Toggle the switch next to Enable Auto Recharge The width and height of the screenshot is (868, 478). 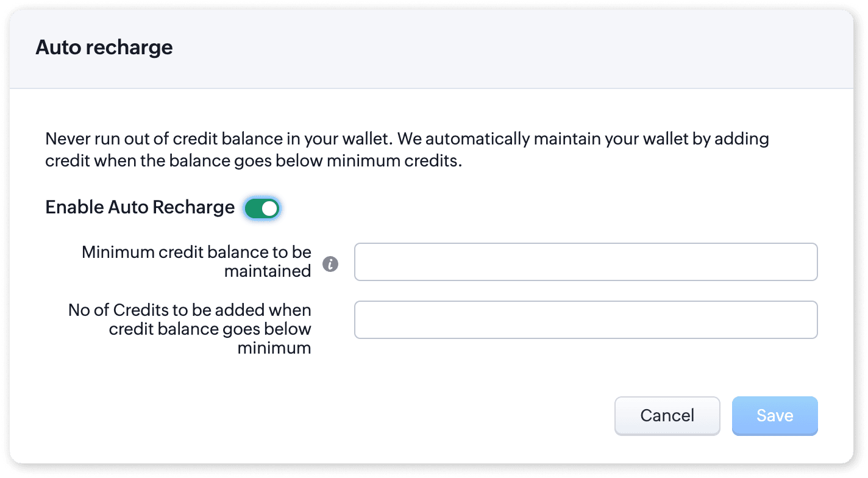(262, 209)
